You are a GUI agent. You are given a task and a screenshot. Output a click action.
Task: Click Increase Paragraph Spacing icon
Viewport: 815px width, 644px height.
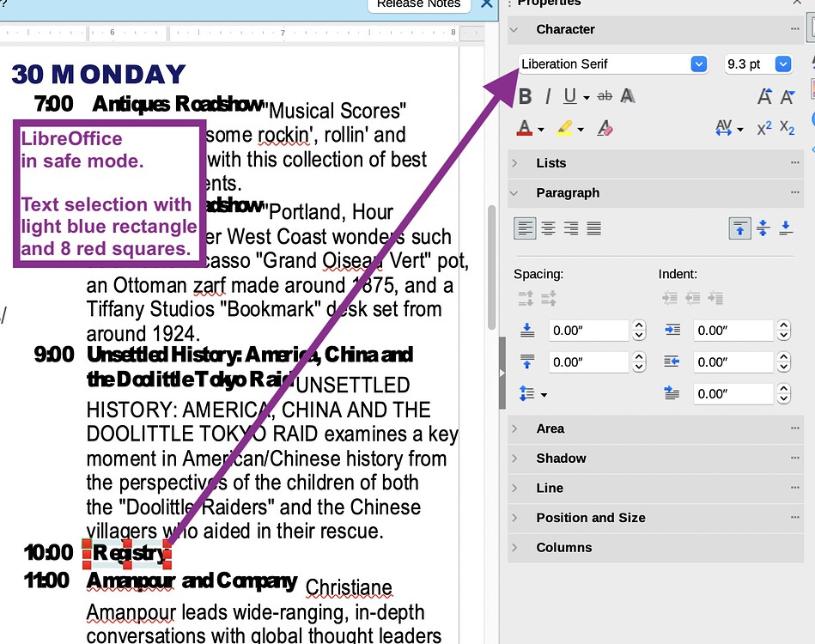point(526,298)
